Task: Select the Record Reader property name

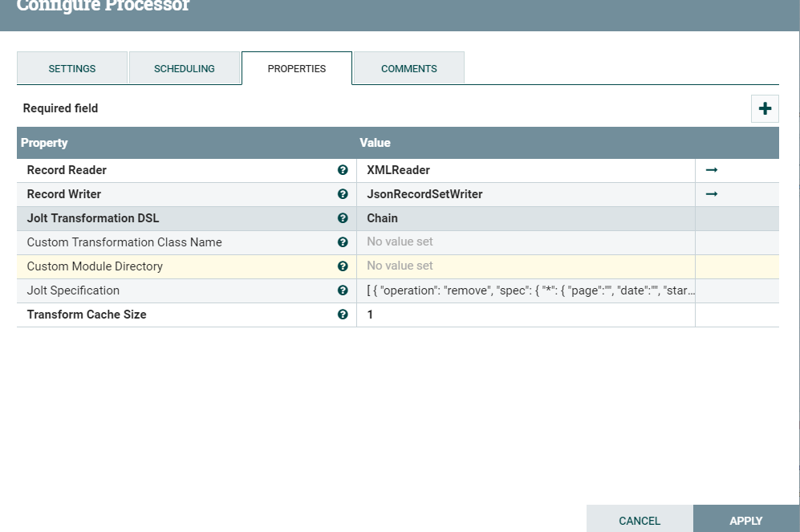Action: [x=67, y=170]
